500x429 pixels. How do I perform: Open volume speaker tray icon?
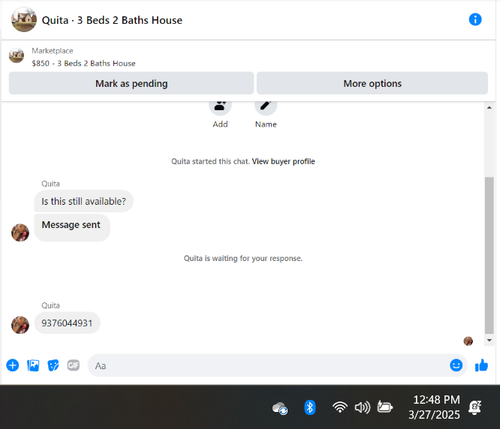[x=362, y=407]
